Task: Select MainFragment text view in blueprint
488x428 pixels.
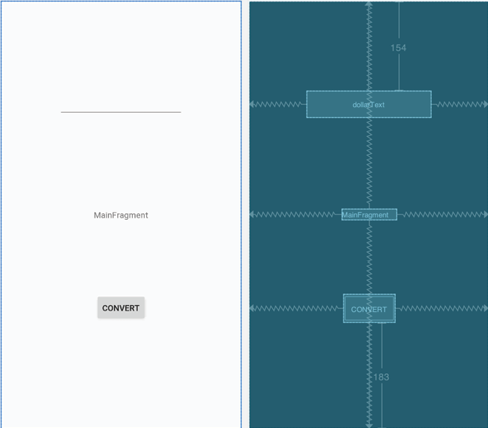Action: [x=369, y=214]
